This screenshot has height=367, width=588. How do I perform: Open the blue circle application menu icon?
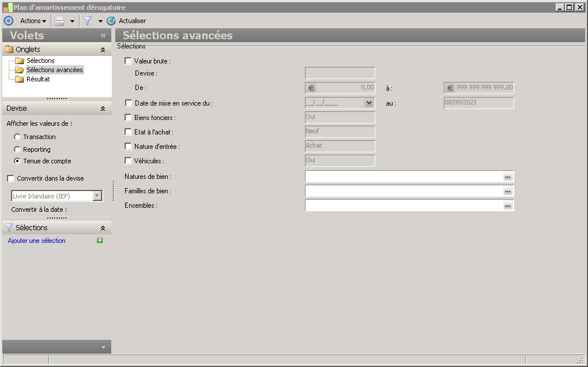click(8, 21)
